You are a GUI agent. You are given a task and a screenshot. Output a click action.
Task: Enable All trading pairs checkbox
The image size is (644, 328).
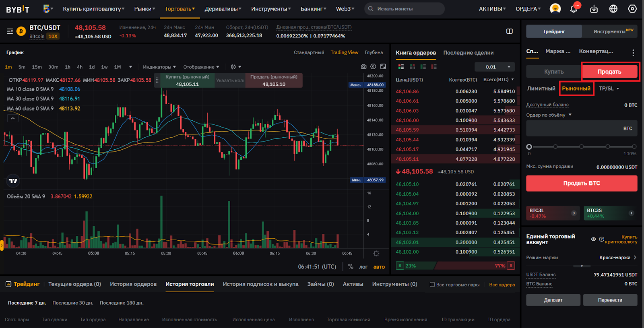click(x=432, y=285)
